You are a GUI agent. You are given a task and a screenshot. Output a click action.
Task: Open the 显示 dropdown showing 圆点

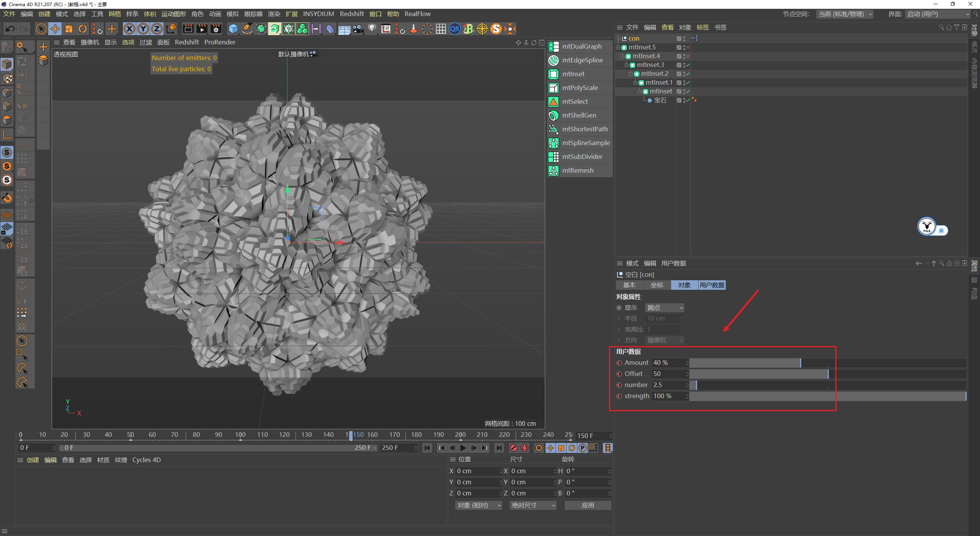coord(664,307)
